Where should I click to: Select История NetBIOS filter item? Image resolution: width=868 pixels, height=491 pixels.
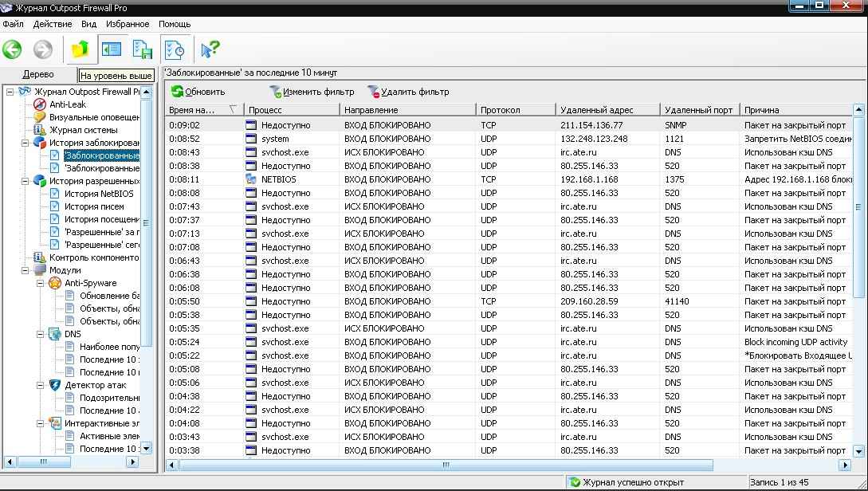click(99, 194)
